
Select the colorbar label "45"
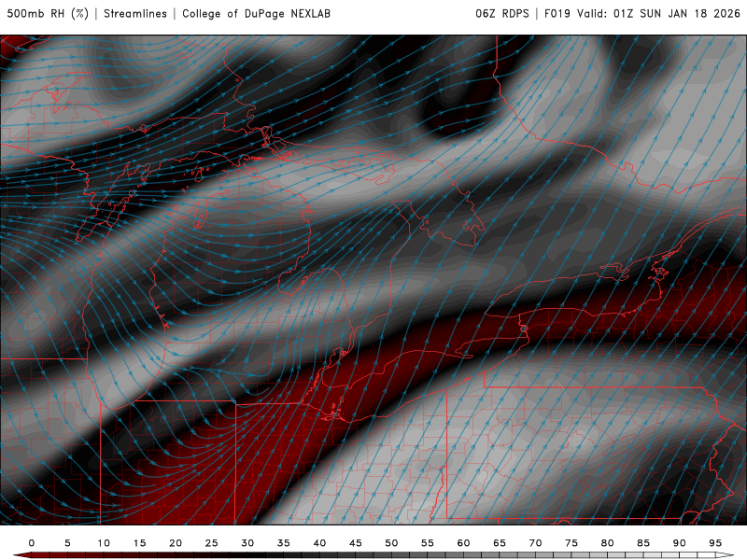356,543
